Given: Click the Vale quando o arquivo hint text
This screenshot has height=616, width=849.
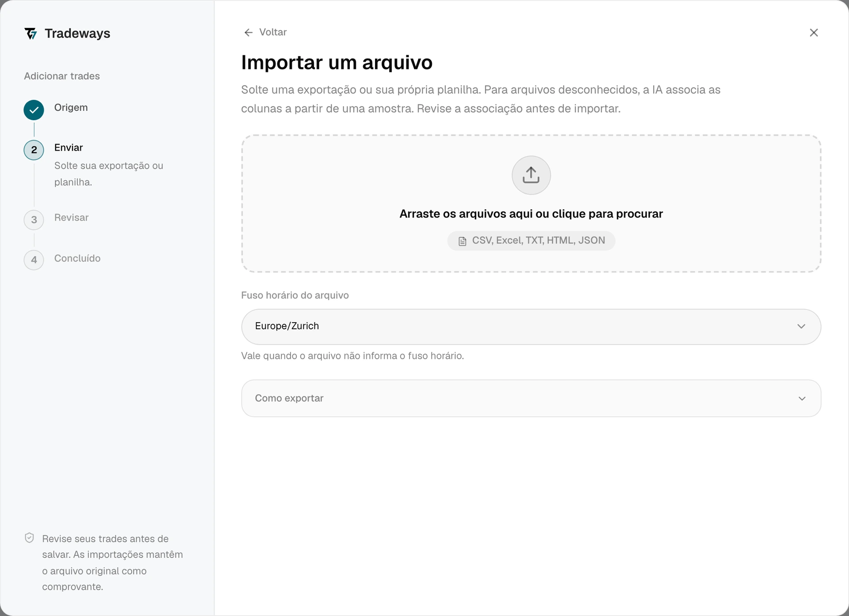Looking at the screenshot, I should (x=352, y=356).
